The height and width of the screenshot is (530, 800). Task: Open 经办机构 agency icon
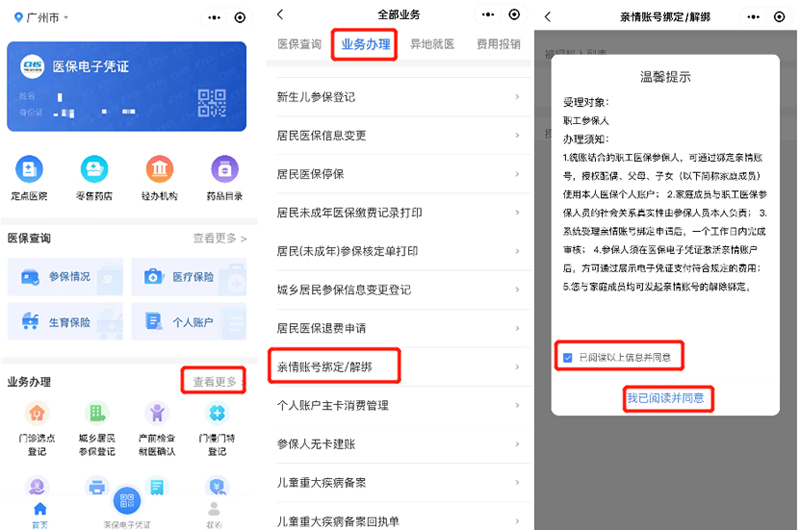tap(159, 170)
